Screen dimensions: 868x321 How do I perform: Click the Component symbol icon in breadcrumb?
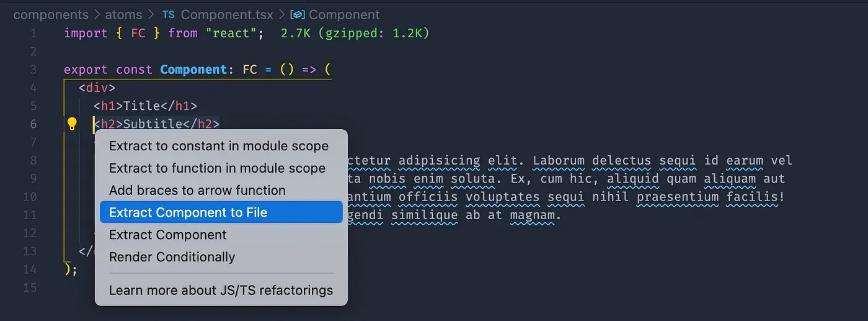[298, 14]
